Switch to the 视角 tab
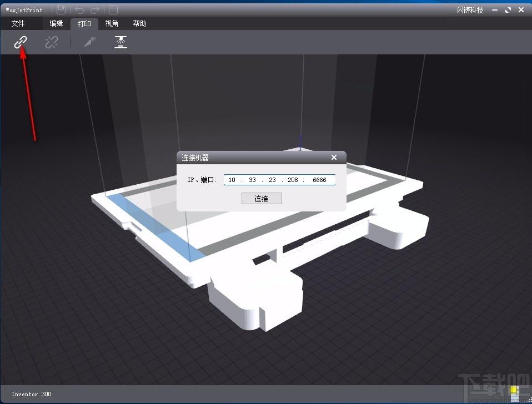The width and height of the screenshot is (532, 404). [x=112, y=23]
